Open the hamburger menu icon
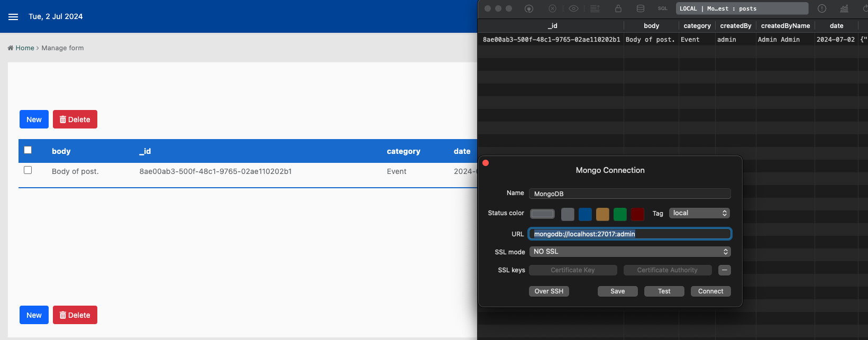The height and width of the screenshot is (340, 868). (13, 17)
